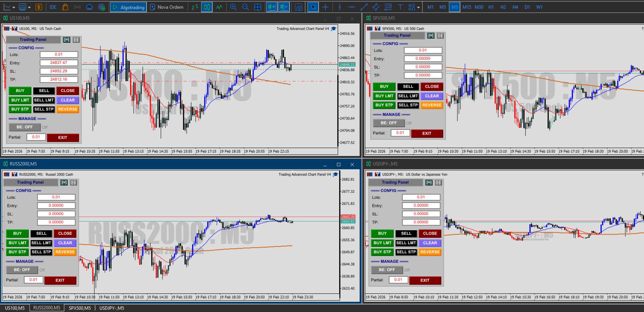644x312 pixels.
Task: Collapse US100 Trading Panel with [-] button
Action: [x=76, y=40]
